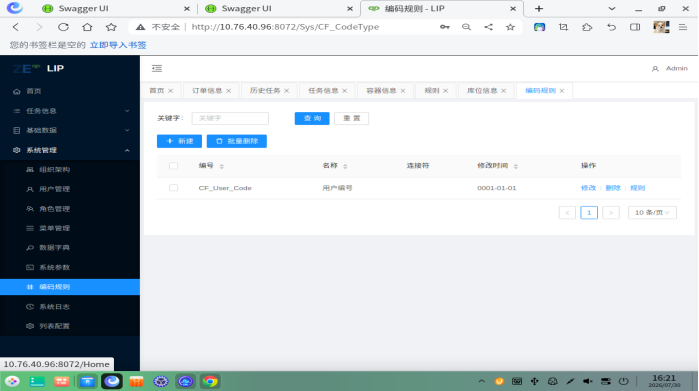699x391 pixels.
Task: Expand the 基础数据 sidebar menu
Action: 70,130
